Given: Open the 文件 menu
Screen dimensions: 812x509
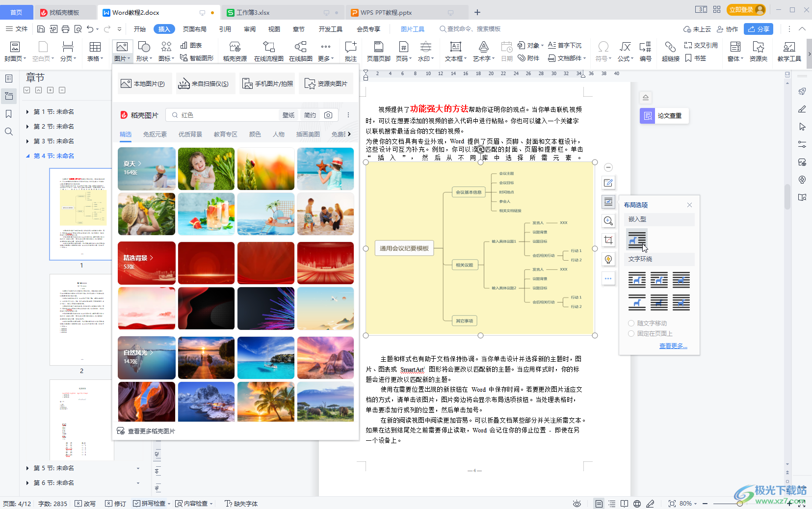Looking at the screenshot, I should tap(17, 29).
